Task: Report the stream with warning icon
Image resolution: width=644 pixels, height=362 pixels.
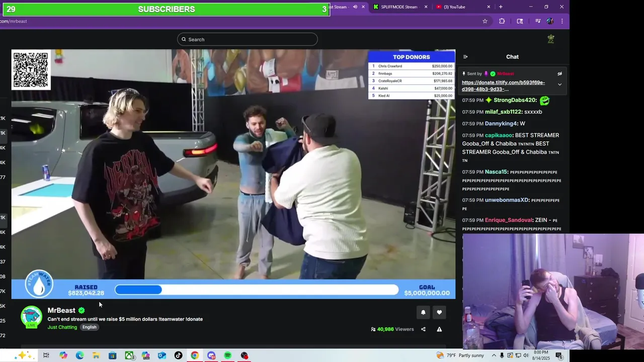Action: click(x=439, y=329)
